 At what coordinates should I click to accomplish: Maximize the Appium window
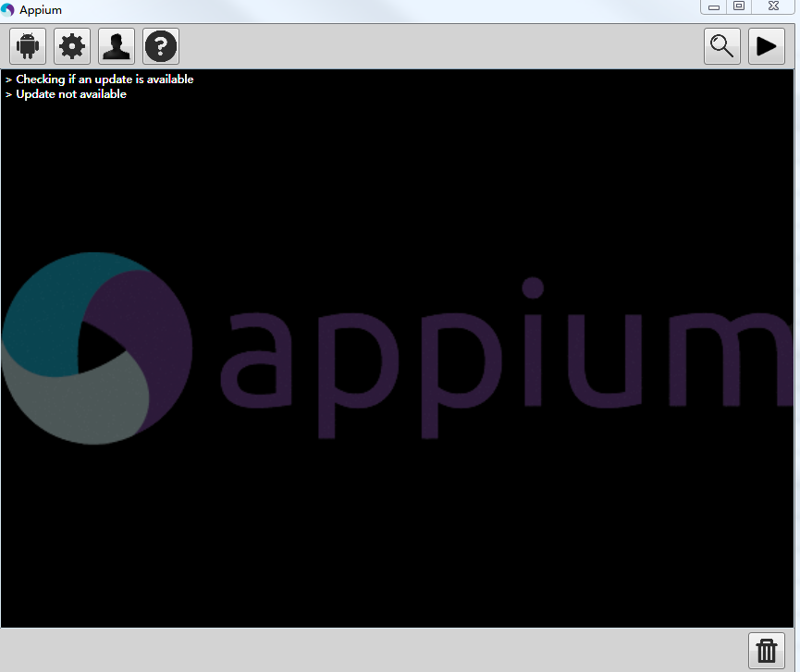coord(739,6)
